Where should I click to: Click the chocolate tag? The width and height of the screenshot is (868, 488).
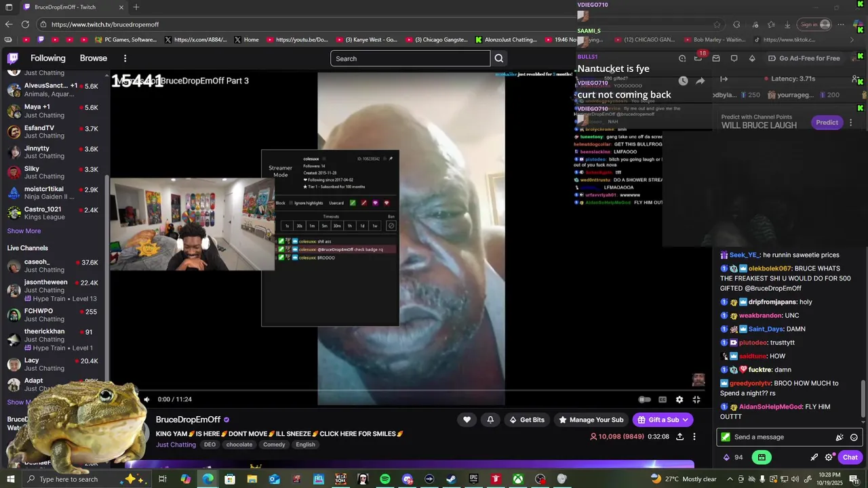239,445
